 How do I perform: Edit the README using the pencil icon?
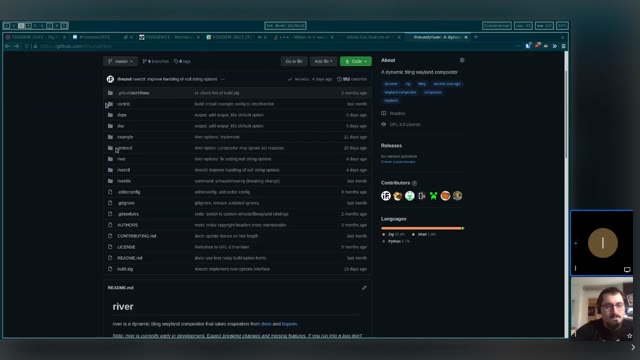coord(364,288)
